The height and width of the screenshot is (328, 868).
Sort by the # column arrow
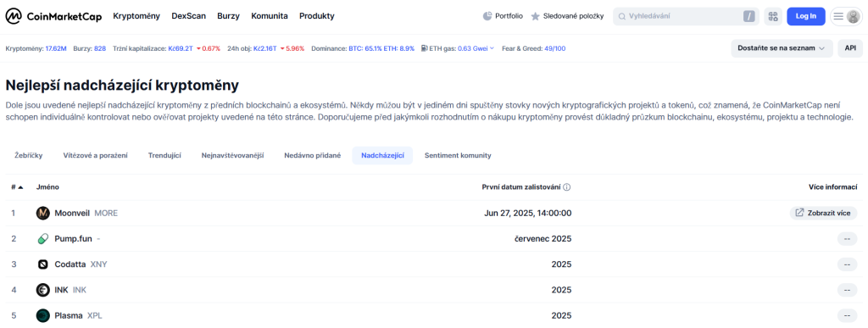click(20, 187)
